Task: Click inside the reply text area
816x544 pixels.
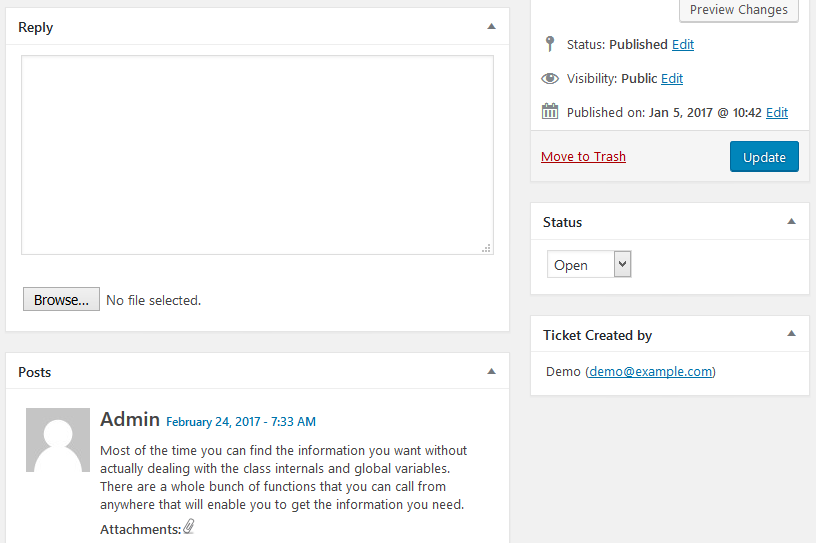Action: coord(257,155)
